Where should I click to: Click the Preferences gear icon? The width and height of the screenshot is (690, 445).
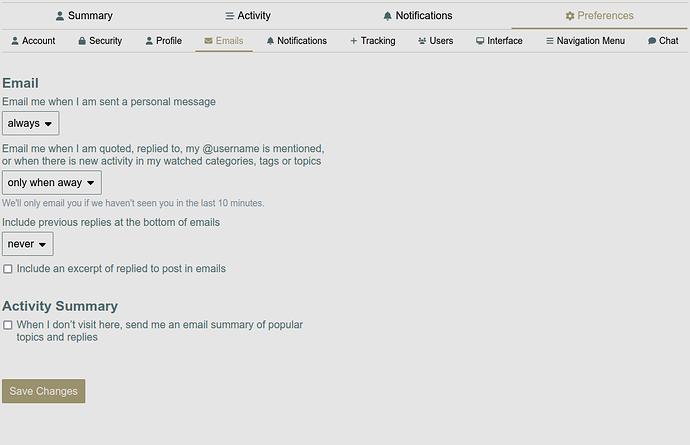570,16
